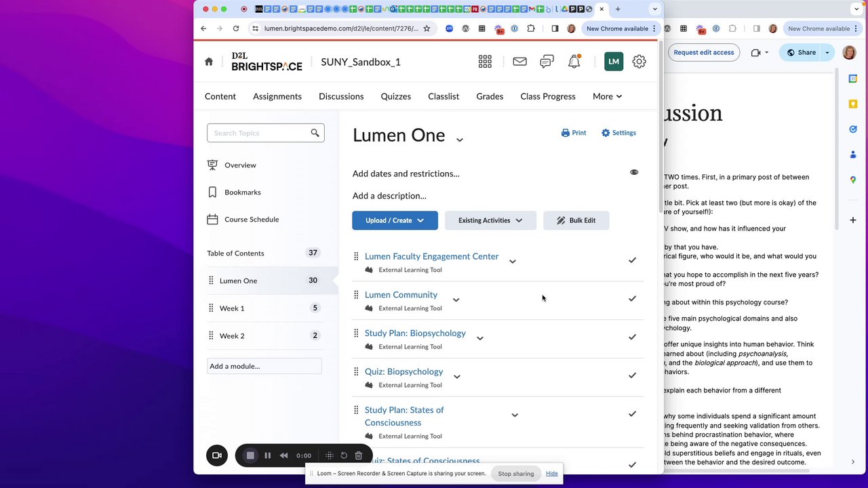Expand options chevron for Quiz: Biopsychology
868x488 pixels.
click(x=456, y=376)
